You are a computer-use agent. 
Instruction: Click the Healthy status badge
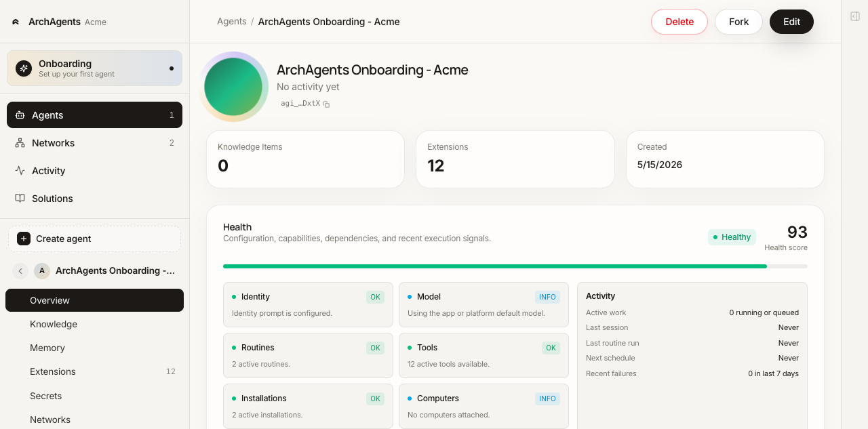[732, 237]
